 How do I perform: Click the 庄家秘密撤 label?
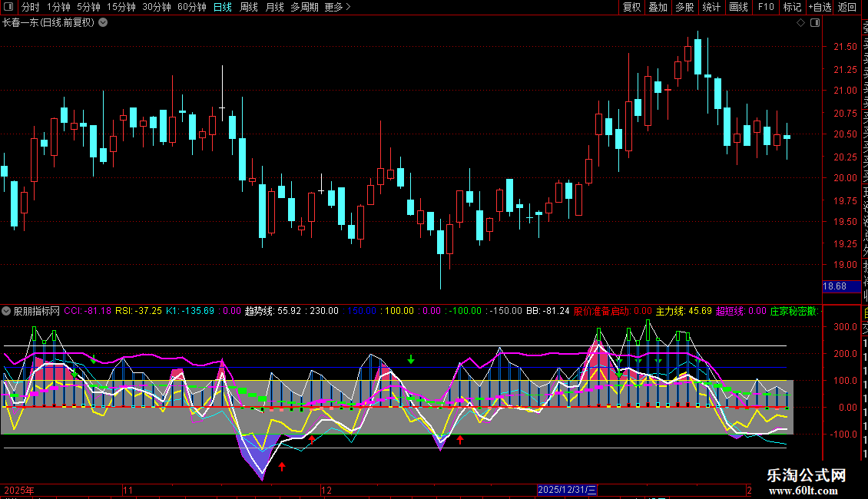tap(793, 311)
